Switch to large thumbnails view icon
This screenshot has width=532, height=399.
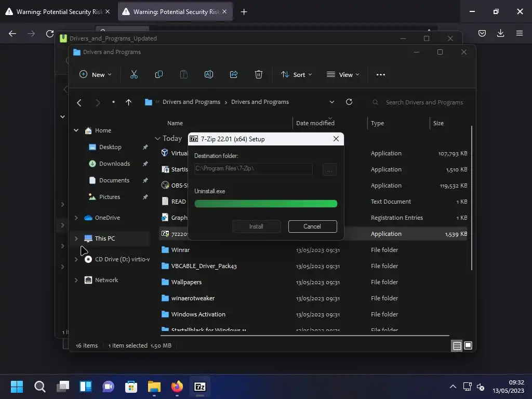pos(468,345)
